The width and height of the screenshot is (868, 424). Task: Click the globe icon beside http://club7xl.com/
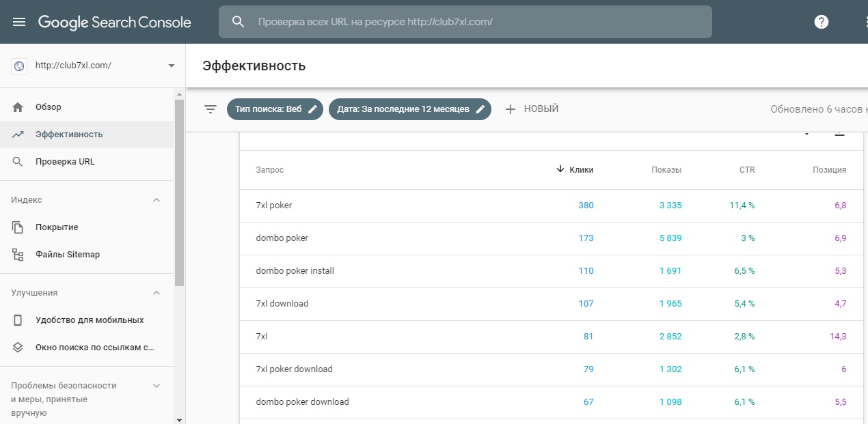pos(18,66)
